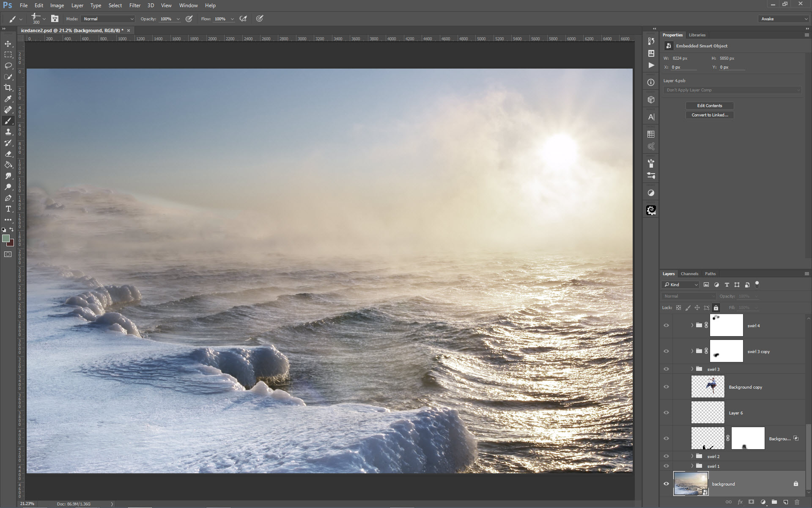Select the Horizontal Type tool
The height and width of the screenshot is (508, 812).
[8, 209]
